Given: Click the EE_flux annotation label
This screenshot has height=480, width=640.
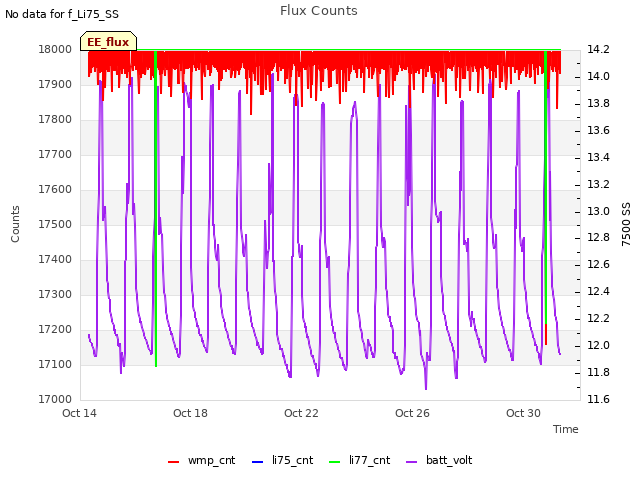Looking at the screenshot, I should pos(108,42).
